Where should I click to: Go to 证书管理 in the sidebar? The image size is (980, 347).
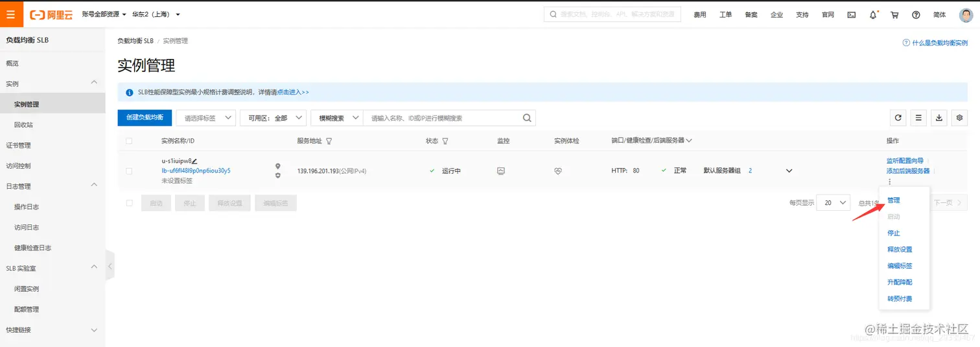(18, 145)
